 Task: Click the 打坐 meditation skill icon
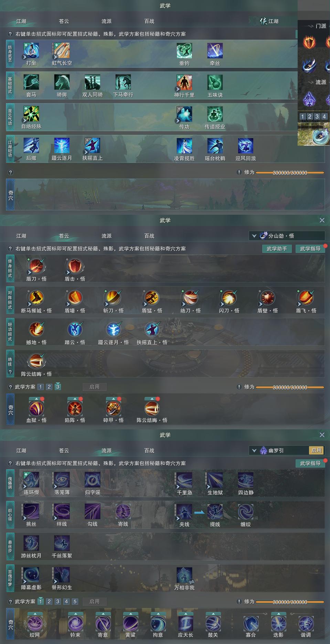click(31, 51)
